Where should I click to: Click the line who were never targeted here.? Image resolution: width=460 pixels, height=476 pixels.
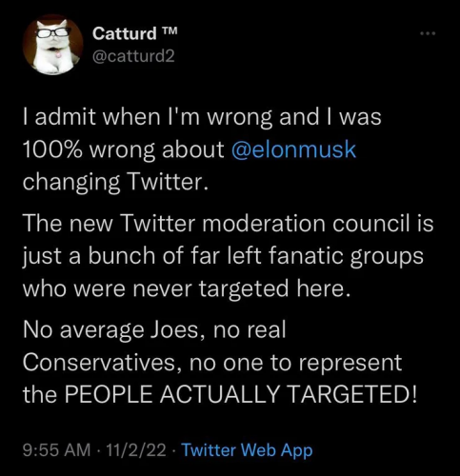point(187,288)
